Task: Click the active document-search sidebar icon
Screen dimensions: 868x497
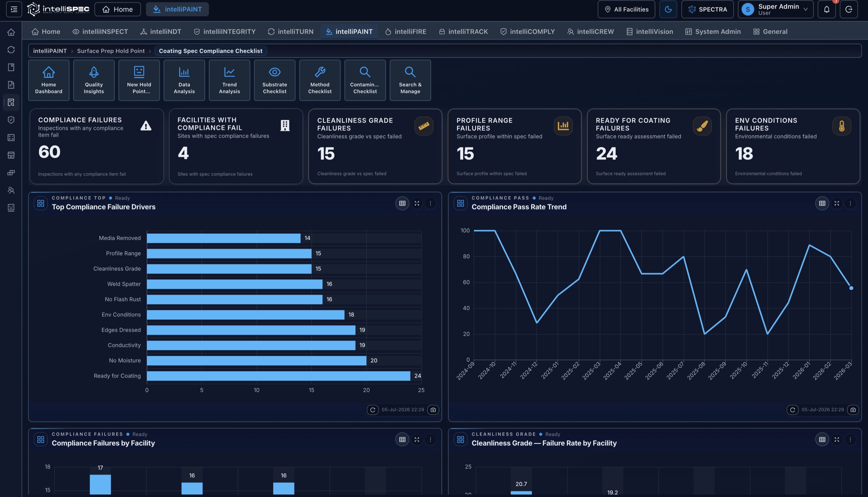Action: tap(11, 102)
